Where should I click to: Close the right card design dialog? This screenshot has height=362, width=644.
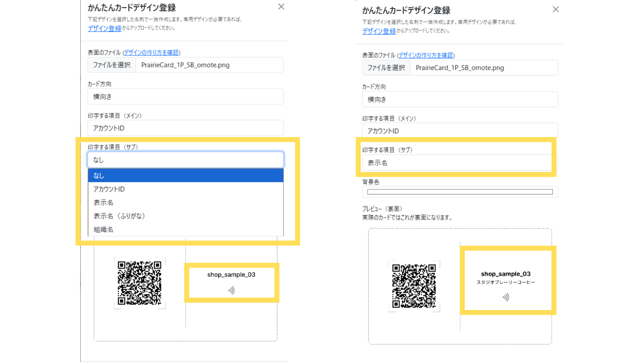click(x=555, y=9)
